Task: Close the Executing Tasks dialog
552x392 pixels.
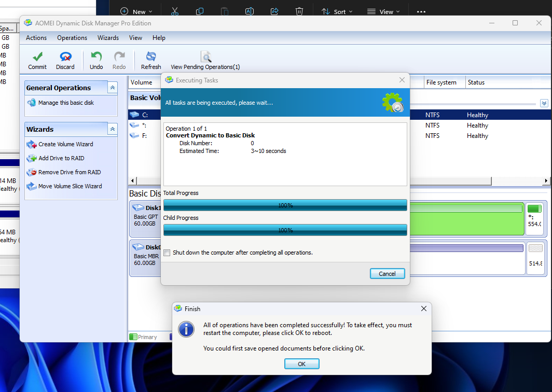Action: click(x=402, y=80)
